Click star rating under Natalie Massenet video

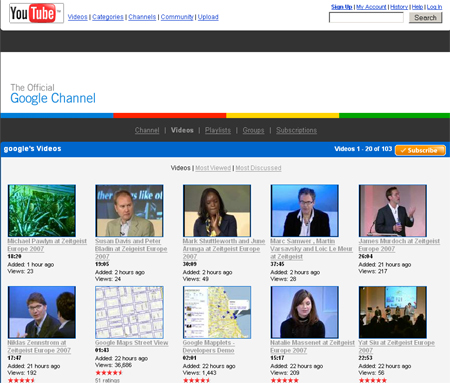(284, 380)
